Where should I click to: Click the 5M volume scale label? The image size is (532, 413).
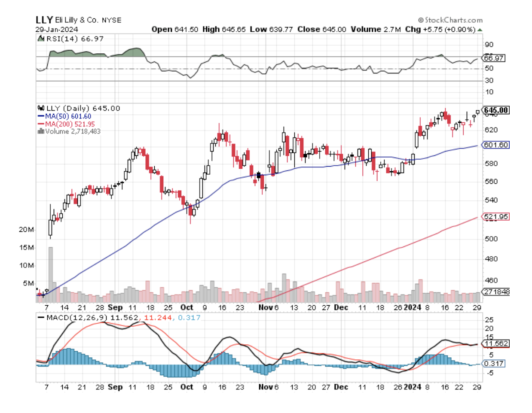click(x=28, y=283)
